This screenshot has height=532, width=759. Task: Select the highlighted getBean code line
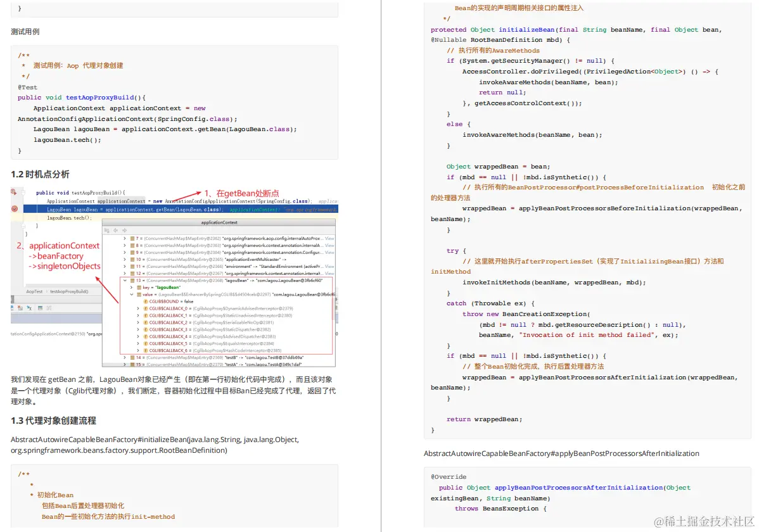click(181, 210)
